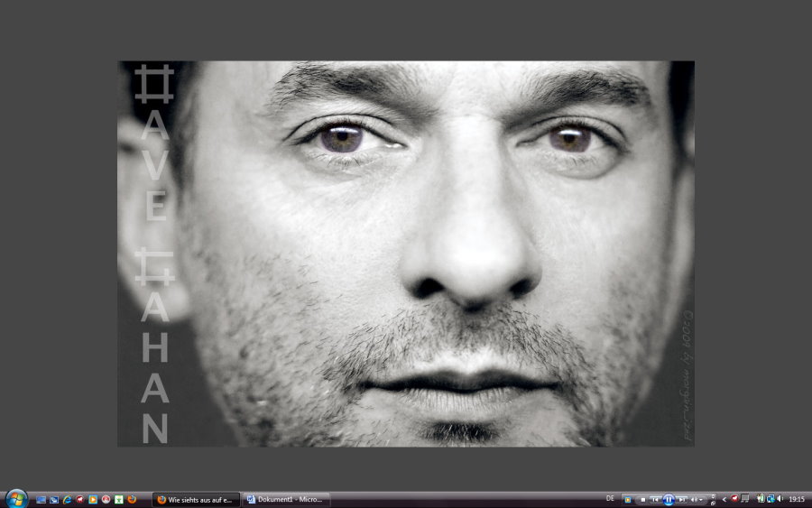
Task: Click the taskbar clock showing 19:15
Action: click(797, 499)
